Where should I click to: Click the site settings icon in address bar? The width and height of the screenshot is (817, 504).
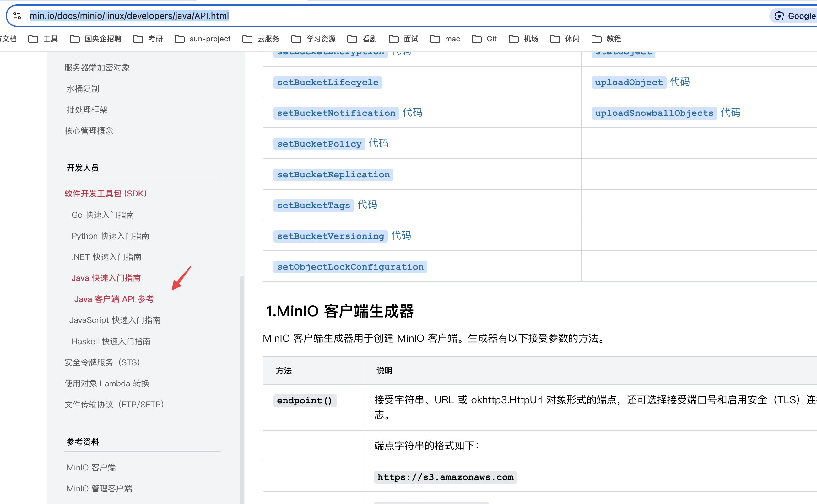17,16
